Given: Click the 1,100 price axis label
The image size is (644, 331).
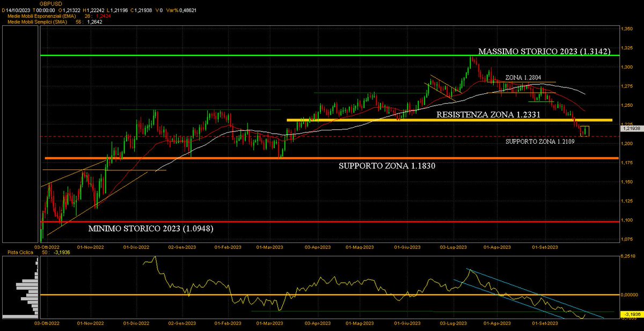Looking at the screenshot, I should 627,220.
